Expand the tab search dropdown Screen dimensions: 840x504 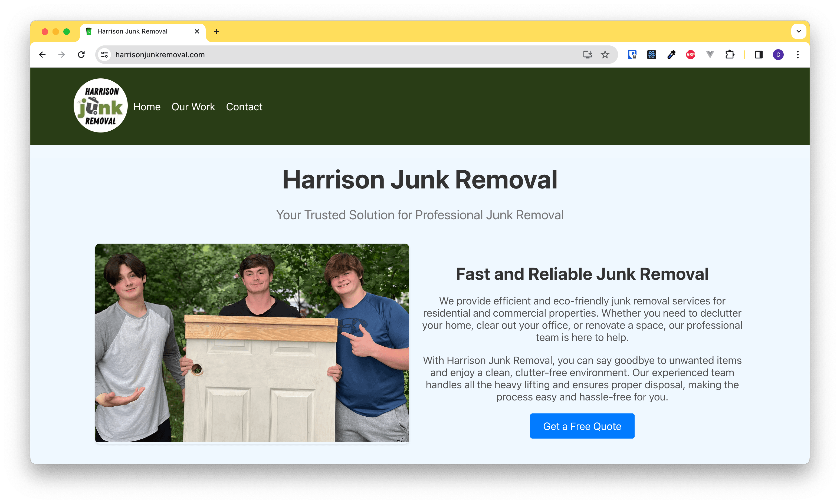tap(799, 32)
